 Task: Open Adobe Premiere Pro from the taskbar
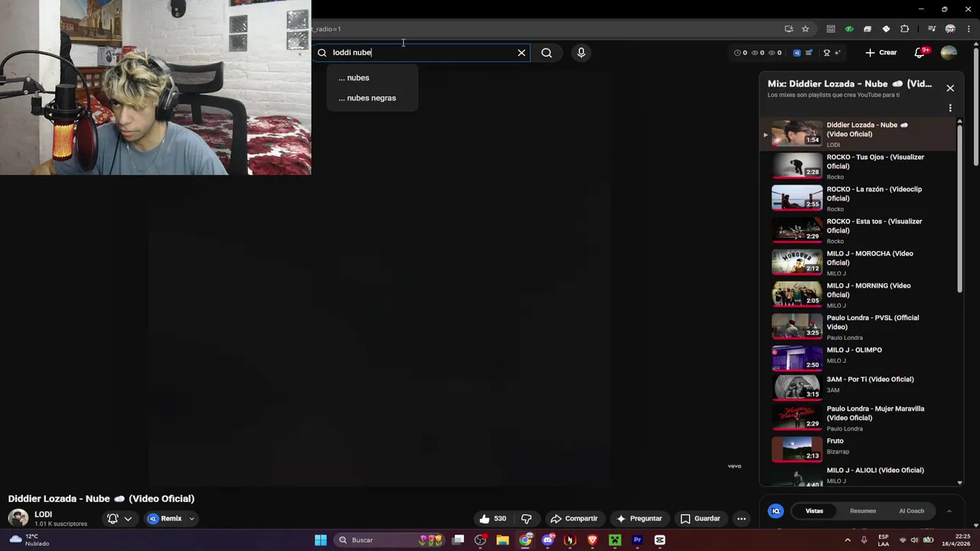(637, 540)
